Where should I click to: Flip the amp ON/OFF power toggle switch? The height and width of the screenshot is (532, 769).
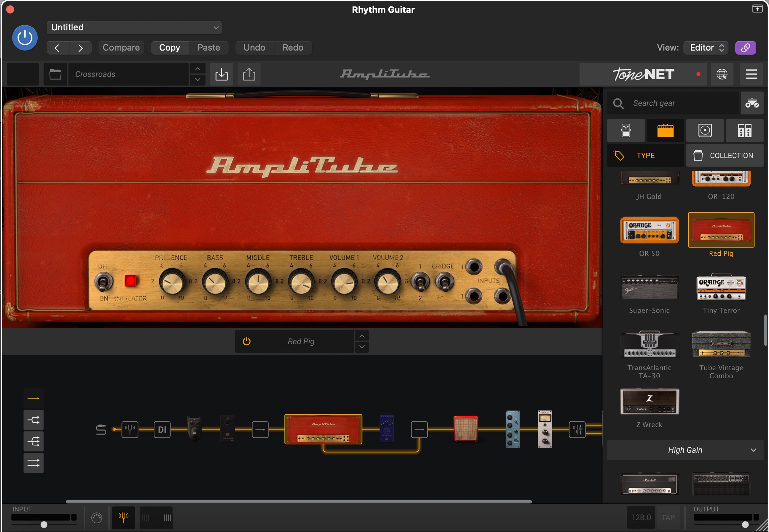tap(104, 282)
